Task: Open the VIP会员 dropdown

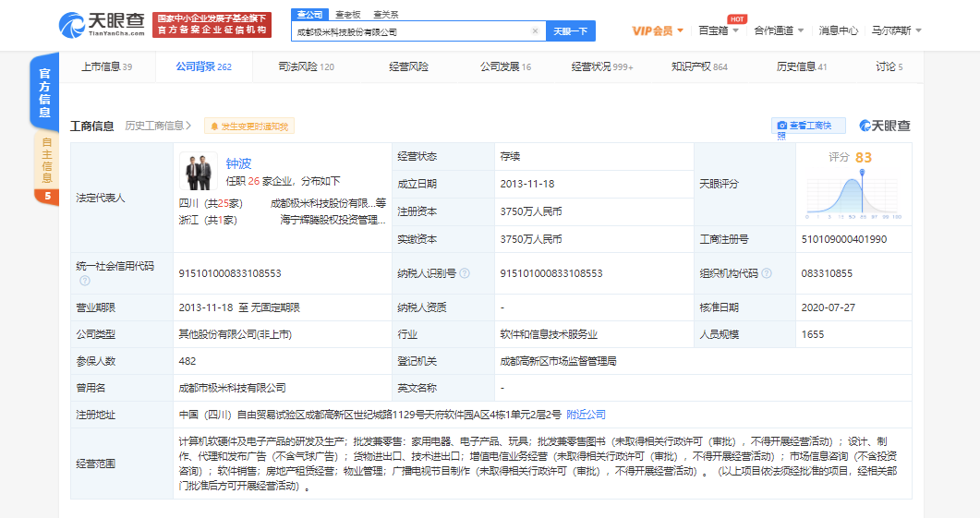Action: pyautogui.click(x=658, y=30)
